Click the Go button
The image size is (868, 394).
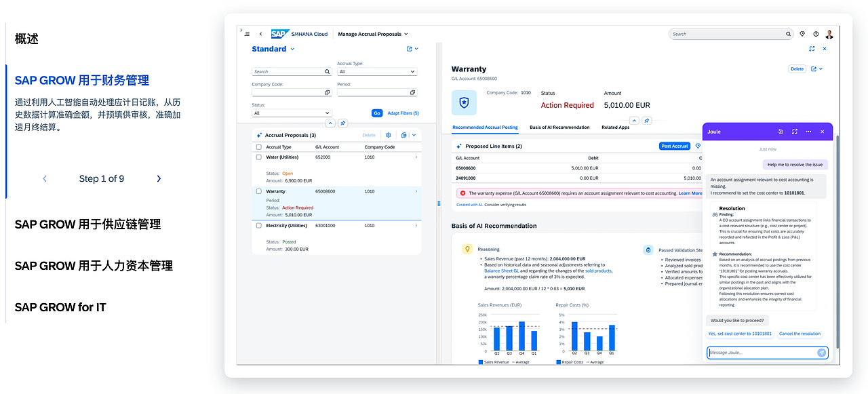[x=377, y=113]
